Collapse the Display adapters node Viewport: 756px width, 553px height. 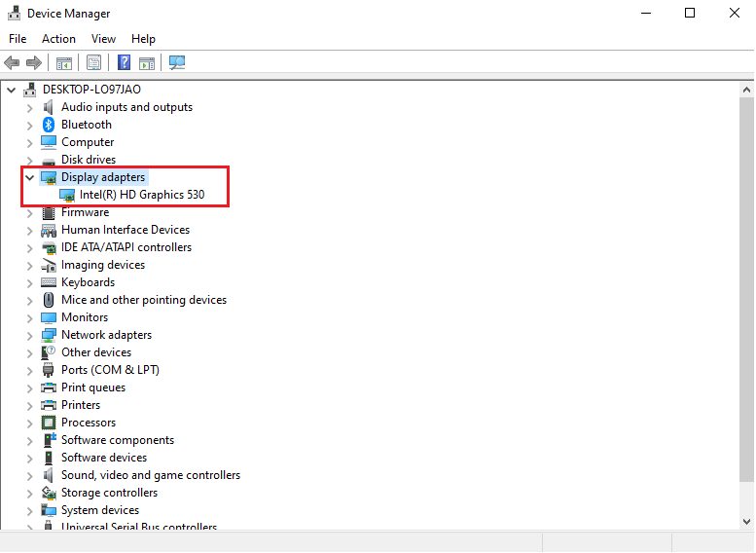coord(30,177)
